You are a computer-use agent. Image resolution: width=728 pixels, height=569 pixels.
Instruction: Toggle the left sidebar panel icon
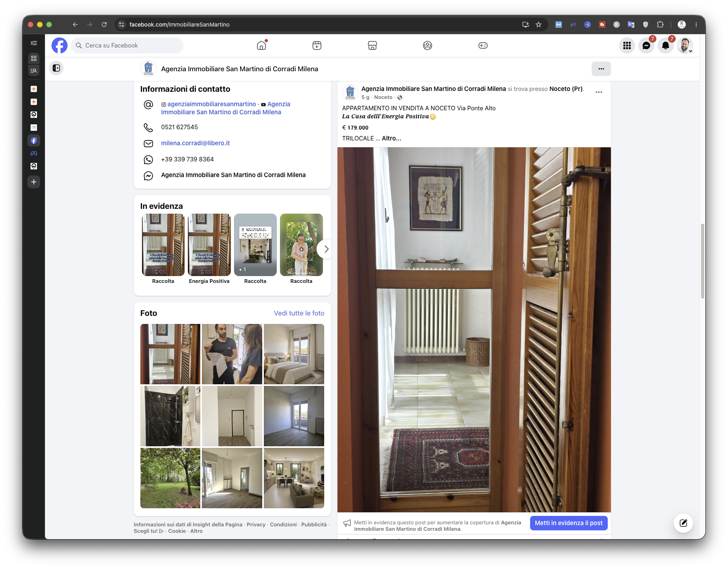click(x=56, y=68)
